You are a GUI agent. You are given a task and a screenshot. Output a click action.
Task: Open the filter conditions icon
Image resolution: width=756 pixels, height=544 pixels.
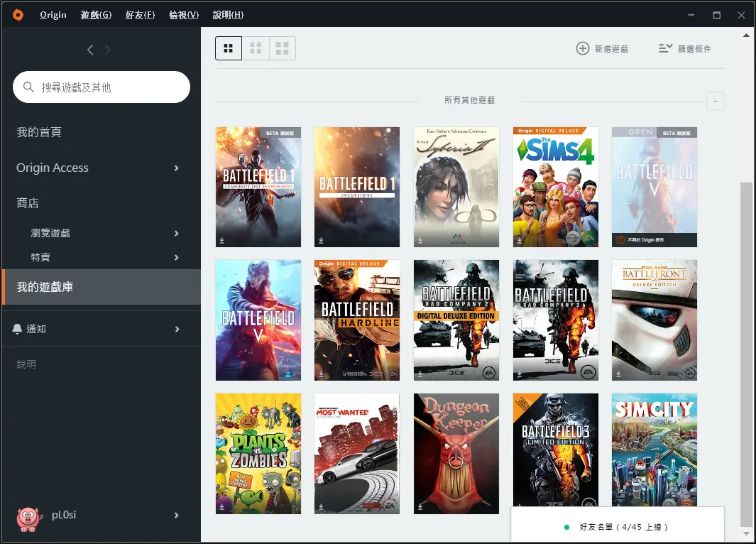(x=665, y=48)
